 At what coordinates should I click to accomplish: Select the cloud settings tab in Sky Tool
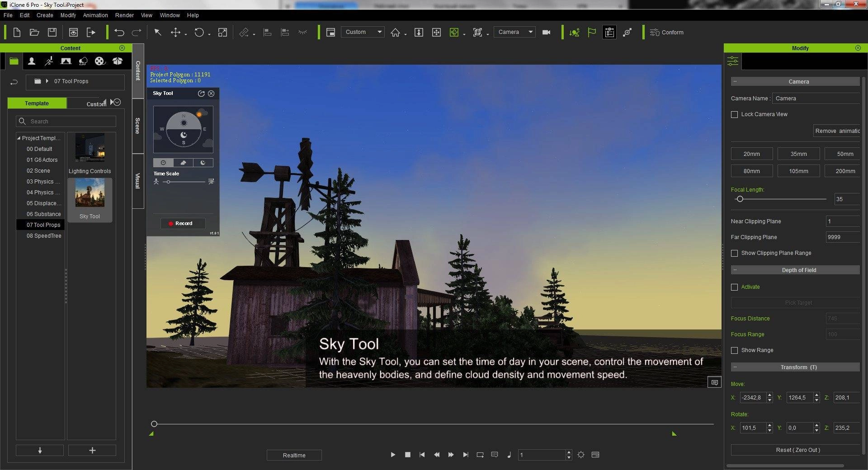coord(183,163)
